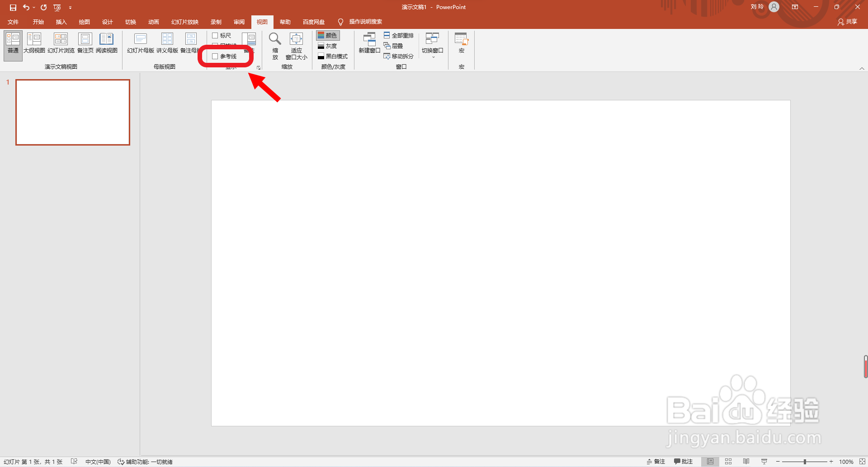The height and width of the screenshot is (467, 868).
Task: Click 适应窗口大小 fit to window
Action: tap(296, 46)
